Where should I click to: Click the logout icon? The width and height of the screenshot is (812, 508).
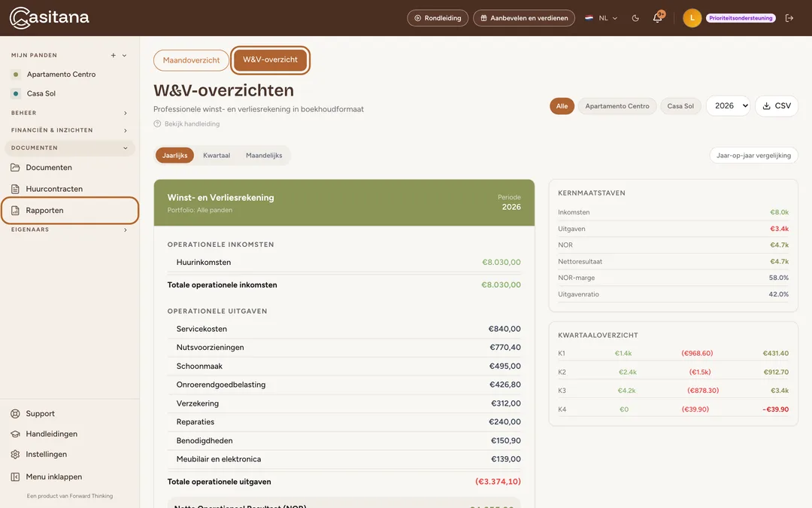pyautogui.click(x=789, y=18)
